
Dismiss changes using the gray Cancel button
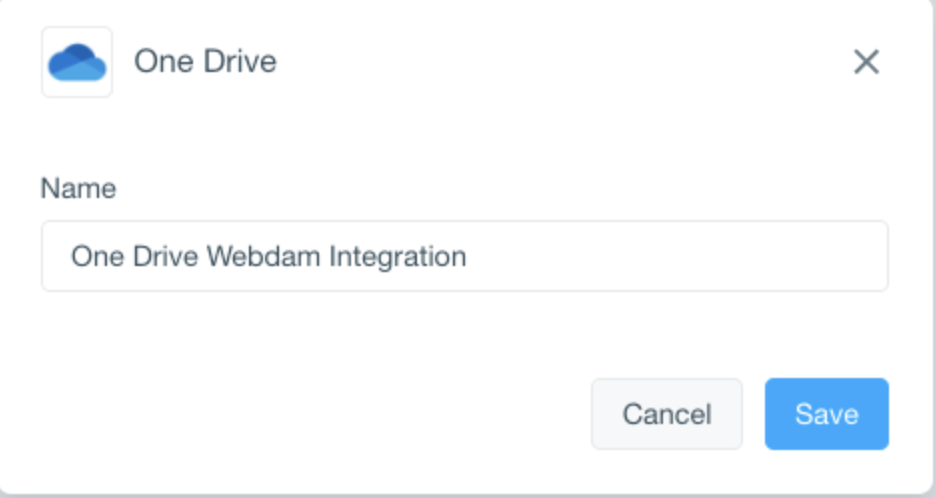pos(667,414)
